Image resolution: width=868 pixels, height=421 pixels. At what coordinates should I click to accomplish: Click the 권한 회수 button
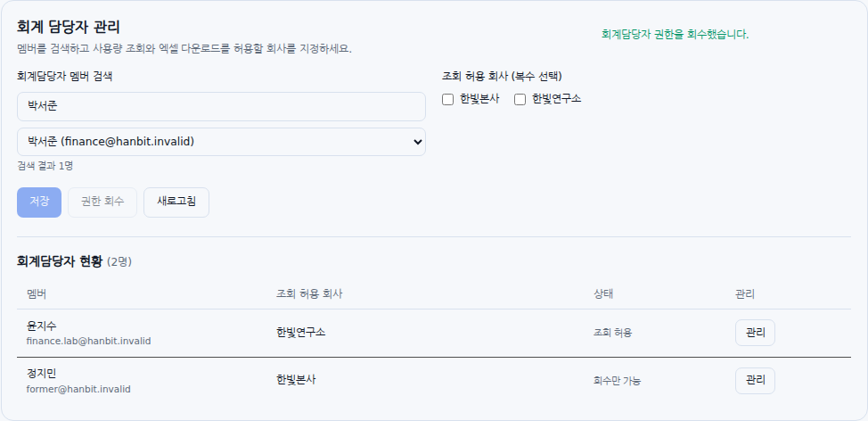tap(102, 202)
